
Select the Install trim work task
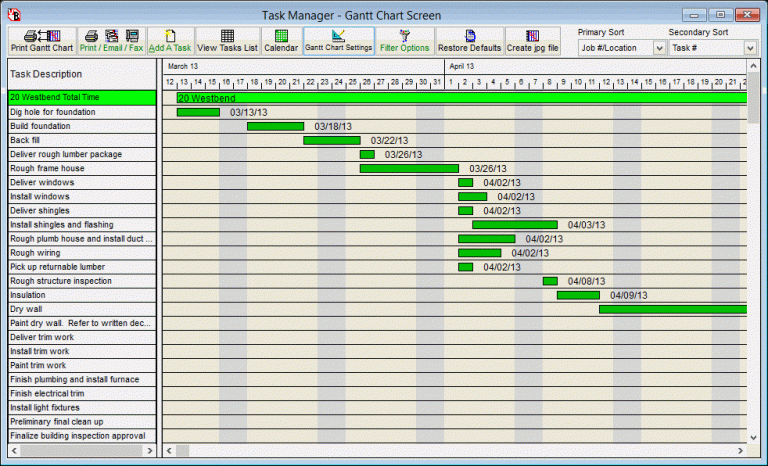click(x=82, y=352)
